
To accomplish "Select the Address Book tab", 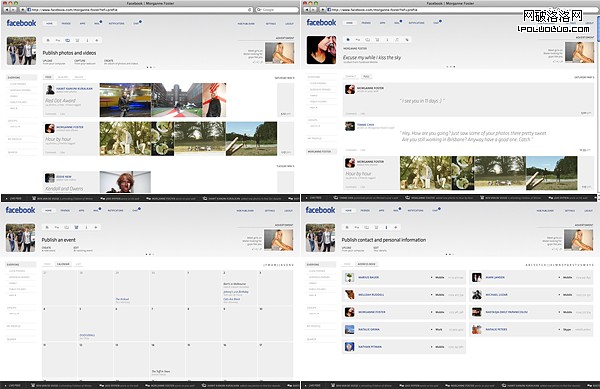I will tap(366, 264).
